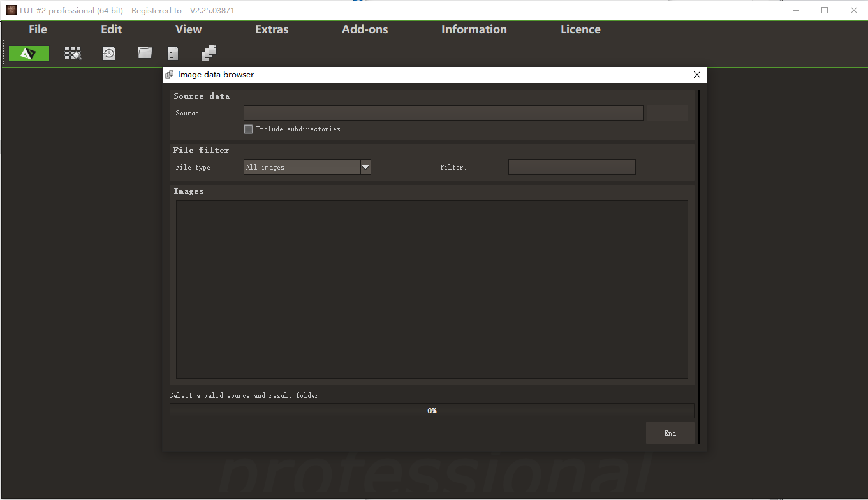This screenshot has height=500, width=868.
Task: Open the grid magnifier browser icon
Action: [x=73, y=54]
